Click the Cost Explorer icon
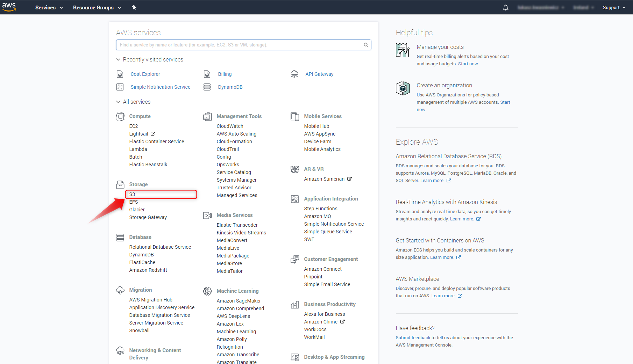The height and width of the screenshot is (364, 633). click(120, 74)
